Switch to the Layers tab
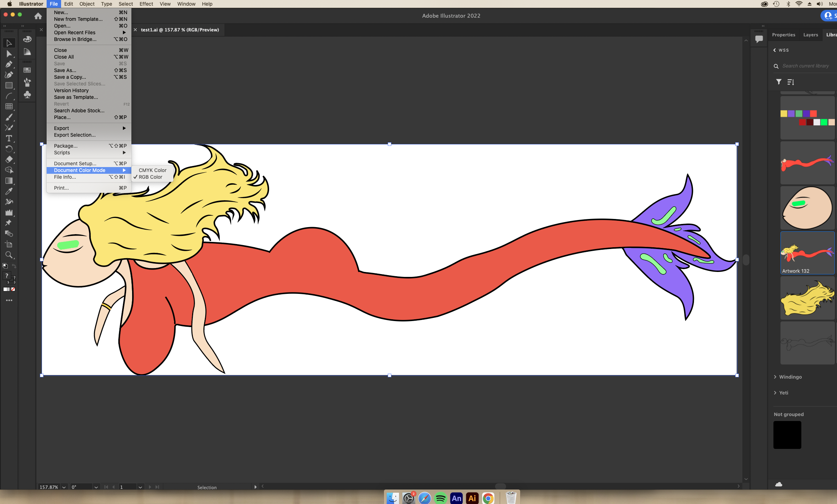The width and height of the screenshot is (837, 504). point(811,34)
